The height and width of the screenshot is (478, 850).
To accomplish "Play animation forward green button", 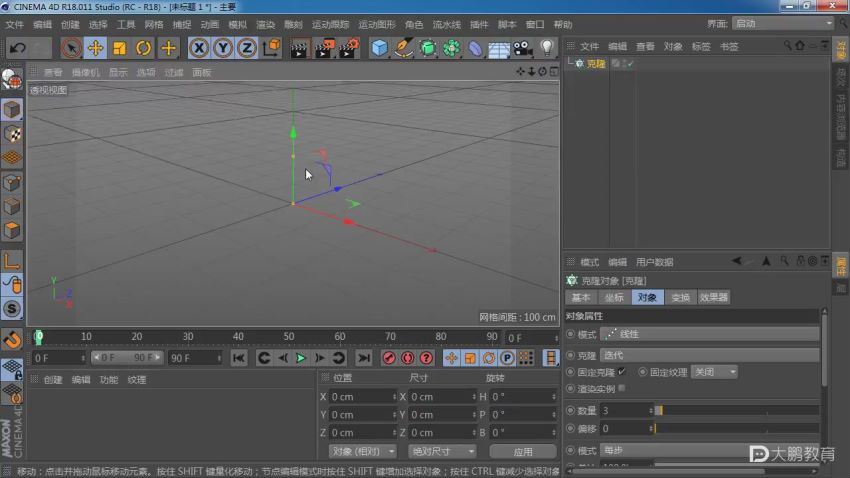I will 301,358.
